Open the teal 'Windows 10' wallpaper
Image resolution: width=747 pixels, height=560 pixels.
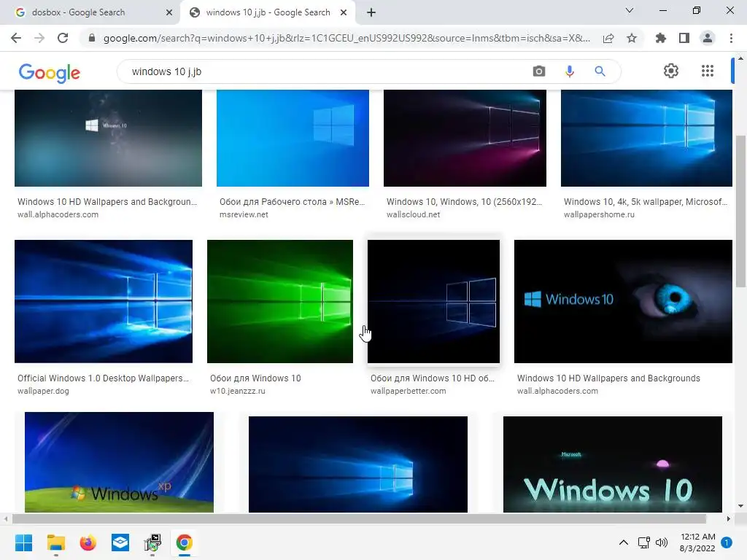(613, 464)
